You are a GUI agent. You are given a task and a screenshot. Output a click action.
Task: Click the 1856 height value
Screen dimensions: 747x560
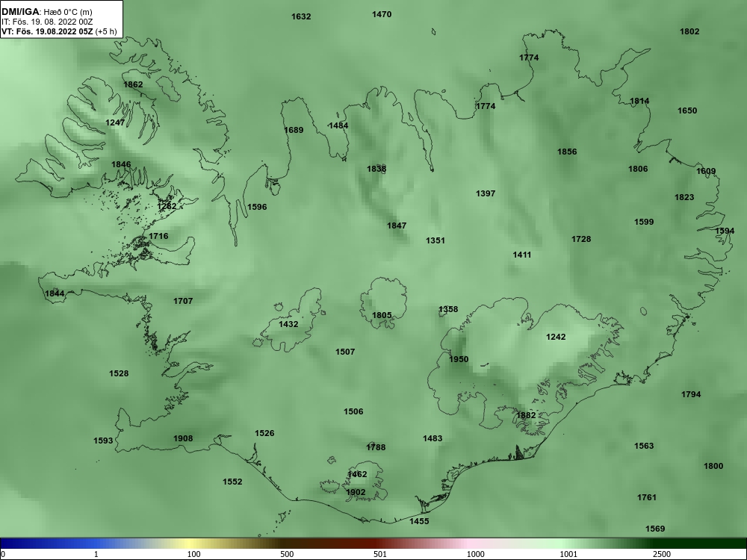[x=567, y=152]
